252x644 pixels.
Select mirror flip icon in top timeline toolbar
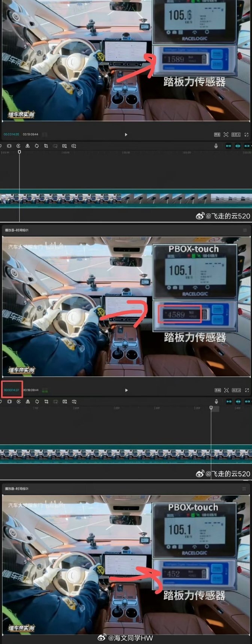(x=28, y=146)
